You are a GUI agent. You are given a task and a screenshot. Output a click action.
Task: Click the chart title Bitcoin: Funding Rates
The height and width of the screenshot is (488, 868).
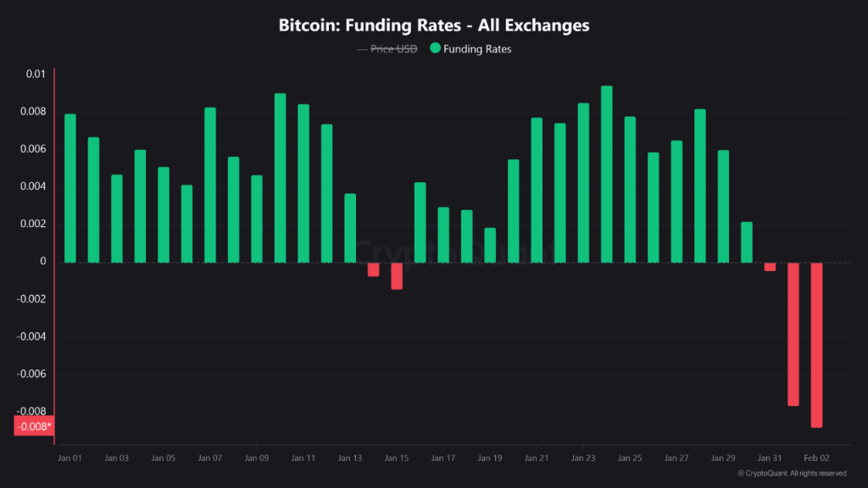[x=434, y=25]
